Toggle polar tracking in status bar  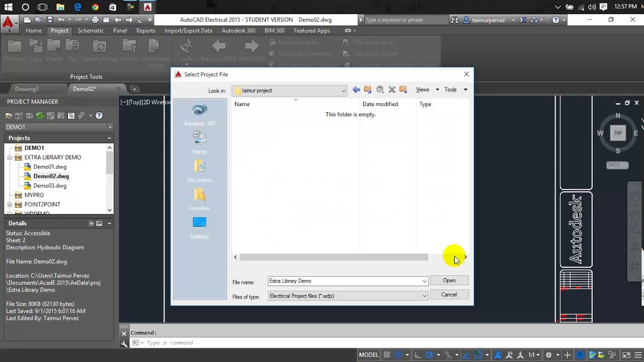(429, 355)
